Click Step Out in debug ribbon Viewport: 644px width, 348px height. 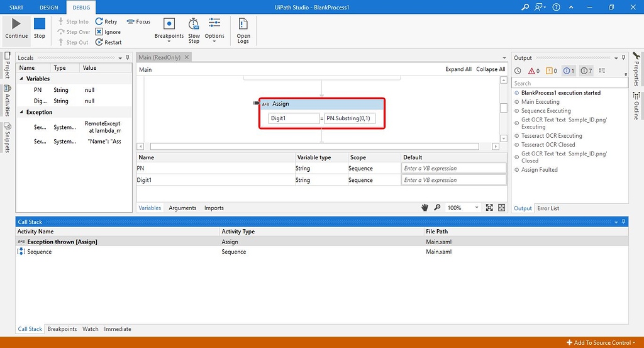(73, 42)
